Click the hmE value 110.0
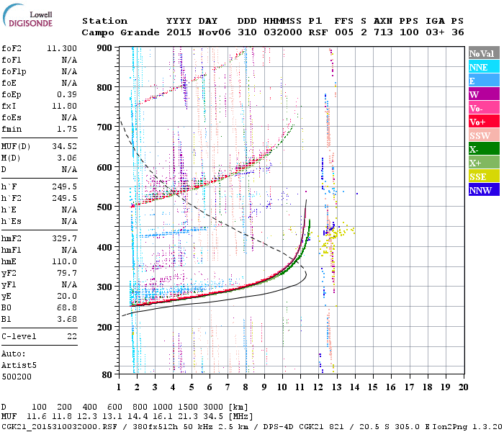The width and height of the screenshot is (504, 432). (65, 261)
